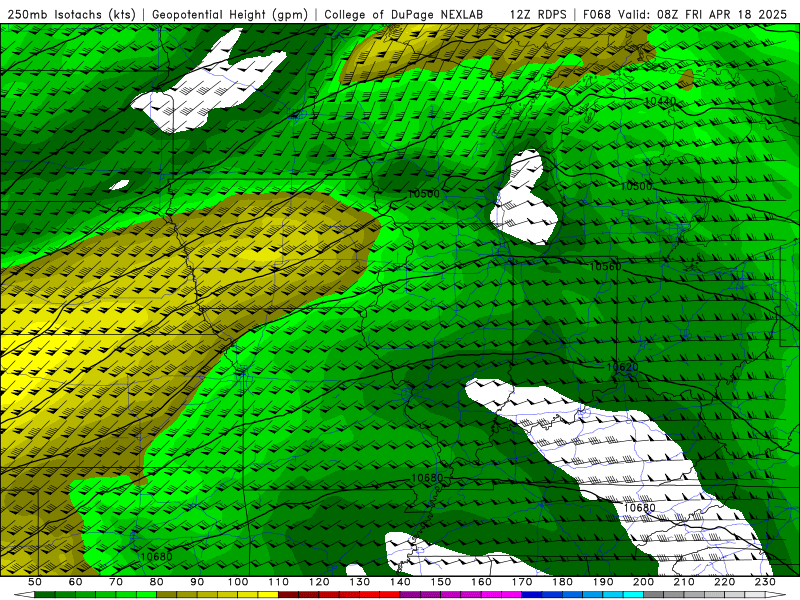Click the 110 label on the color scale
Image resolution: width=800 pixels, height=600 pixels.
pos(279,582)
